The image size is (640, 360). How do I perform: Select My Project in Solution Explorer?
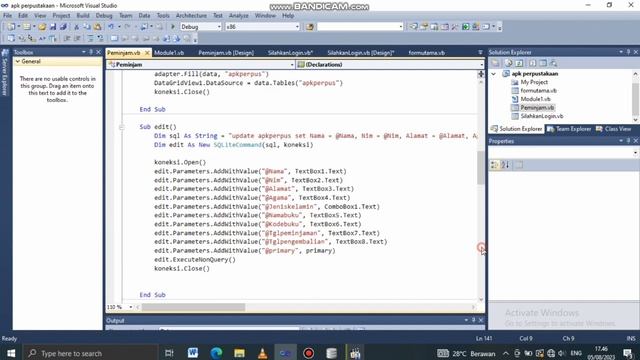pos(534,82)
